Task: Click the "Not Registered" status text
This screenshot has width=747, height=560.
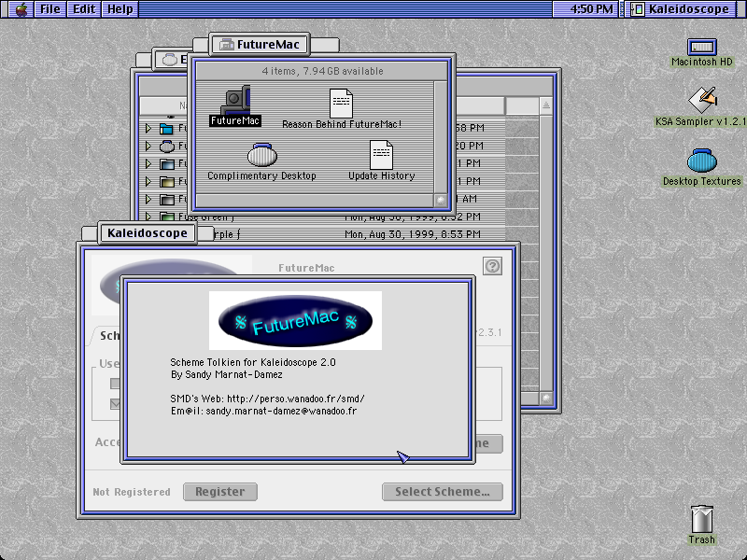Action: click(x=132, y=492)
